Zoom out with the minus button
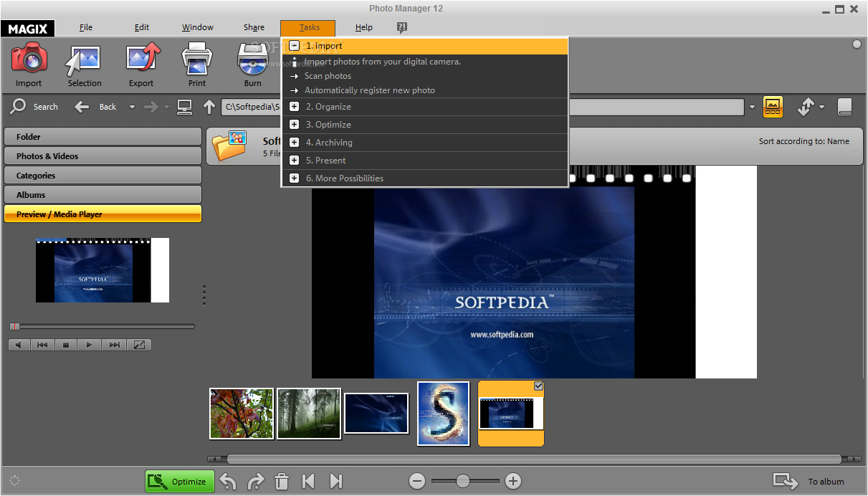Viewport: 868px width, 496px height. 417,481
